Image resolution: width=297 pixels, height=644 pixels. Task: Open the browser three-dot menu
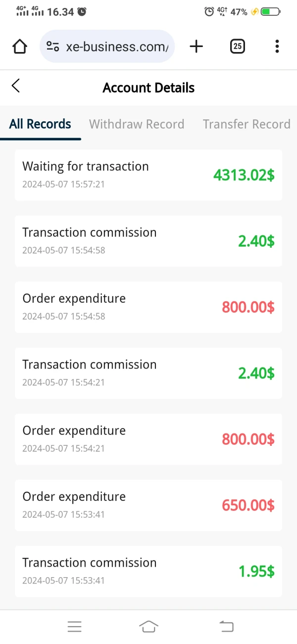pos(277,47)
